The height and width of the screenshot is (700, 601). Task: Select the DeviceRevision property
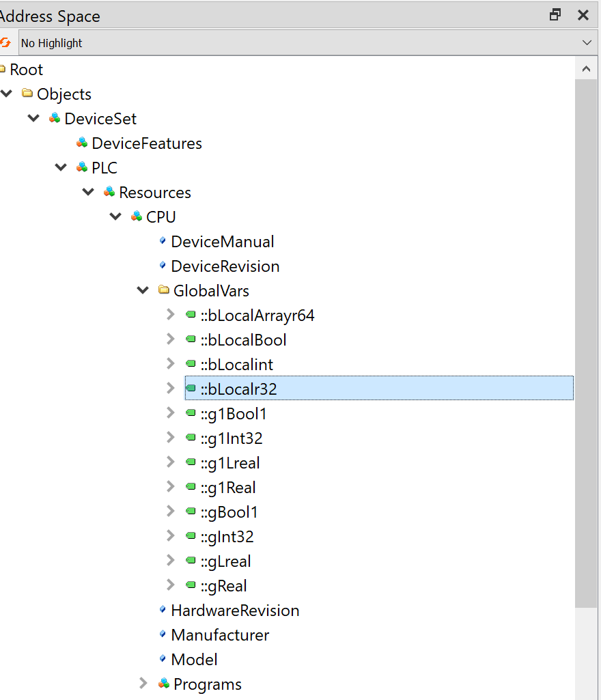(x=225, y=266)
